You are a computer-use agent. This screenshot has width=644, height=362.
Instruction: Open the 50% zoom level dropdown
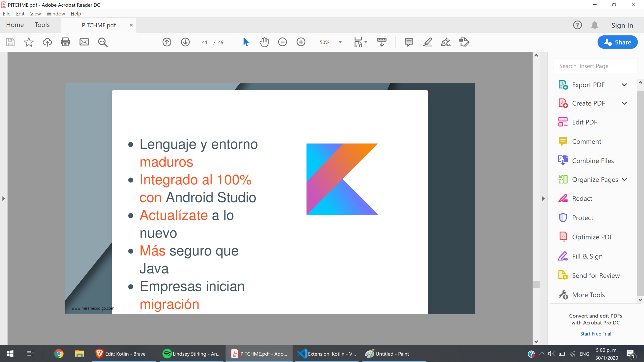pos(340,42)
